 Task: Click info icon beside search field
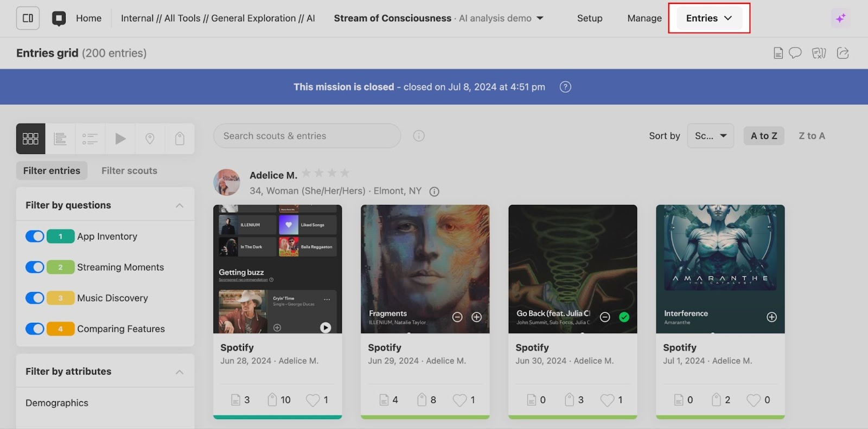(419, 136)
